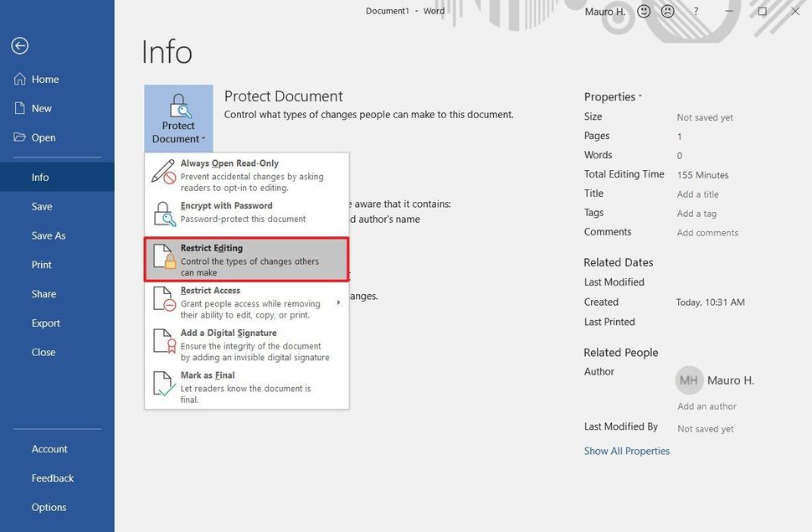
Task: Click the Mauro H. author avatar
Action: (x=688, y=380)
